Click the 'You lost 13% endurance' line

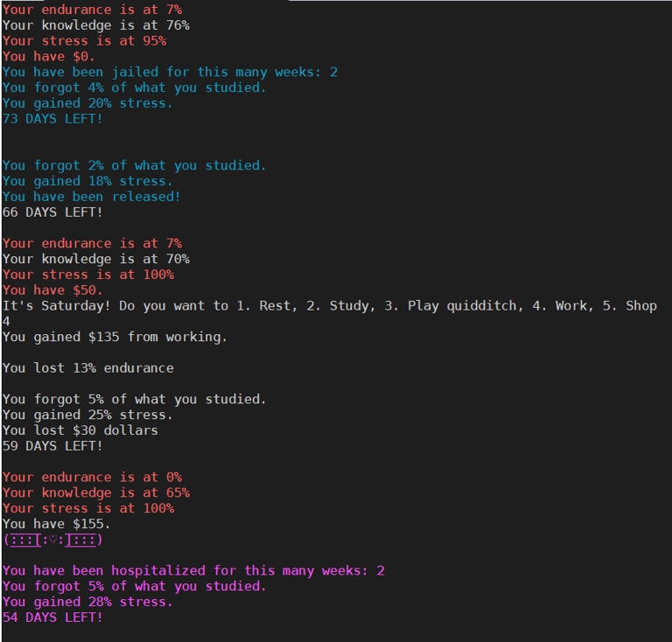tap(88, 368)
